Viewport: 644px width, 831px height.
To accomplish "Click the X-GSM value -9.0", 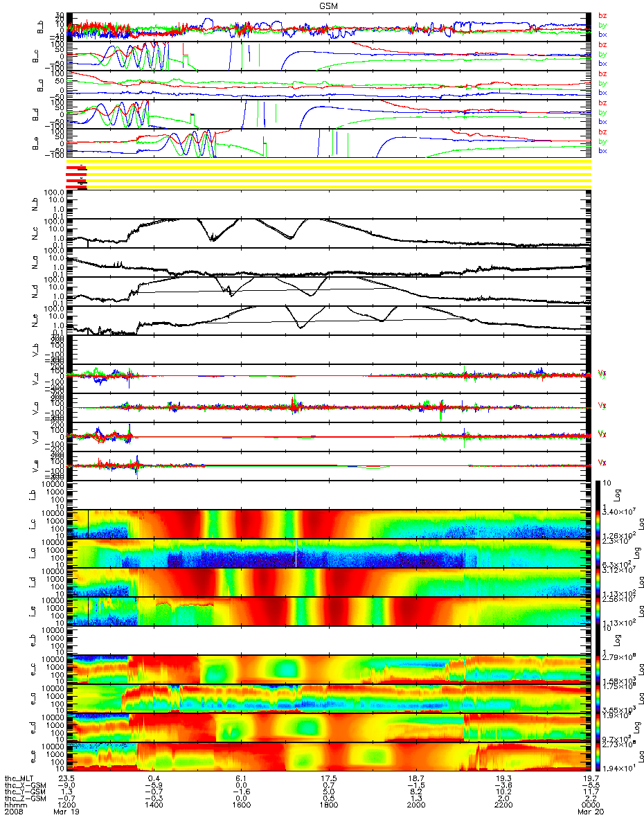I will click(67, 785).
